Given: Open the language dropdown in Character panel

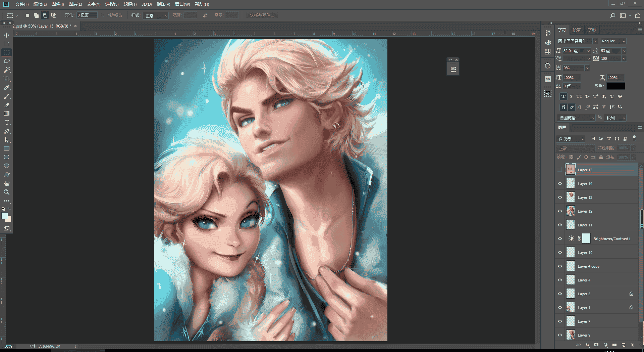Looking at the screenshot, I should [x=576, y=118].
